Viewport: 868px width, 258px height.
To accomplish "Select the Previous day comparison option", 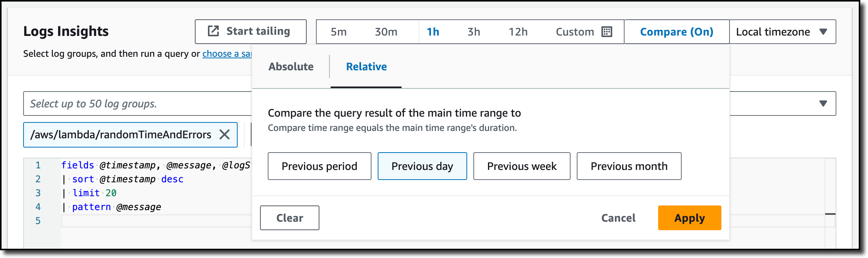I will [422, 166].
